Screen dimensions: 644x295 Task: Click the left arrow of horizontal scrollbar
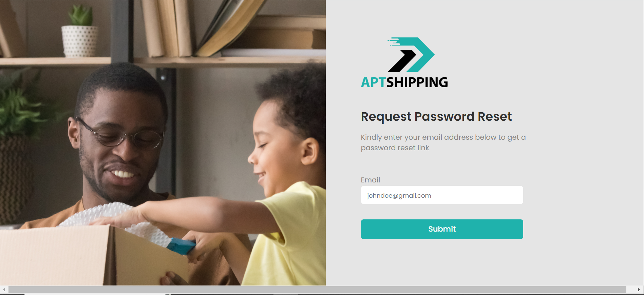pyautogui.click(x=4, y=290)
